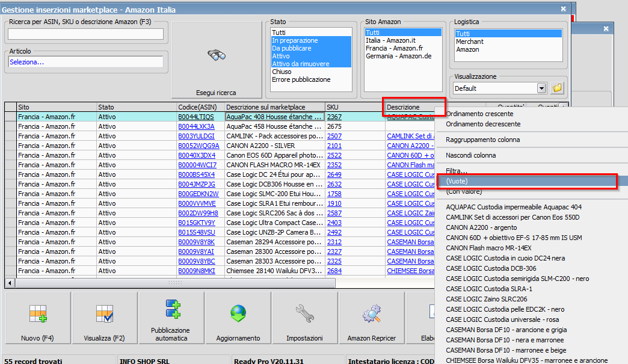This screenshot has height=364, width=628.
Task: Open Impostazioni with the wrench icon
Action: pos(304,318)
